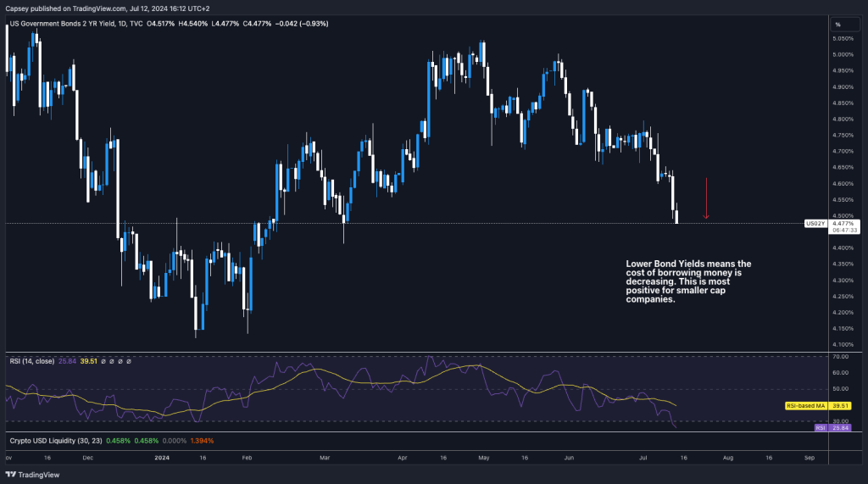
Task: Click the Lower Bond Yields text annotation
Action: [687, 281]
